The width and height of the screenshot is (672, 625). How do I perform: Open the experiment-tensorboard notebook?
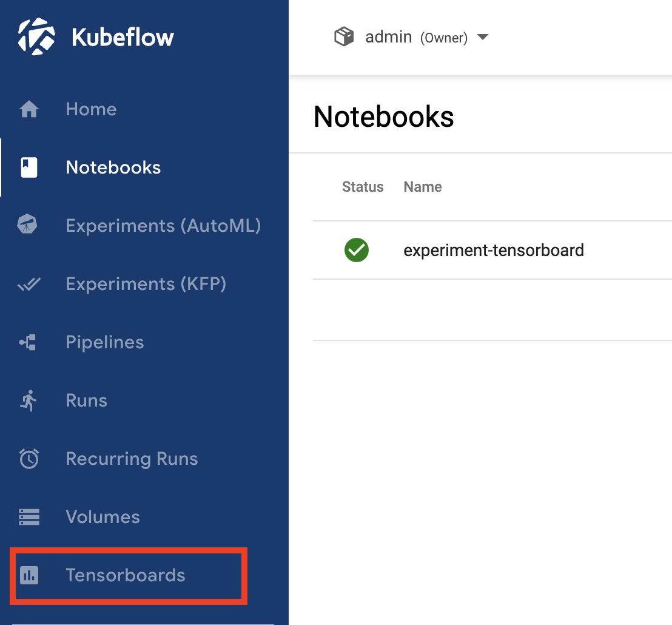493,250
